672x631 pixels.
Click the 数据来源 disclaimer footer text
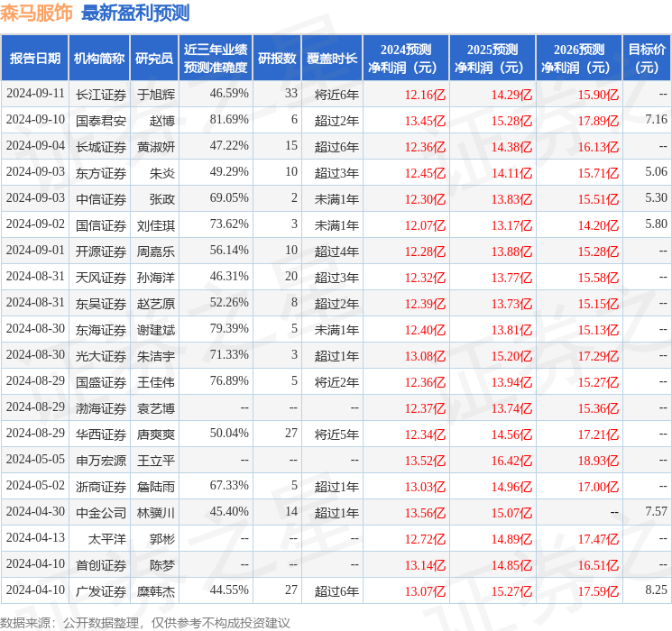(145, 622)
